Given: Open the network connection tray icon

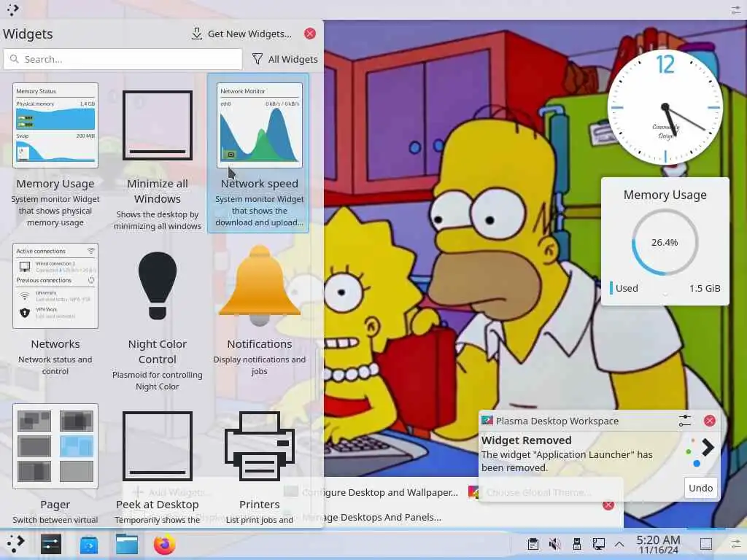Looking at the screenshot, I should pos(598,544).
